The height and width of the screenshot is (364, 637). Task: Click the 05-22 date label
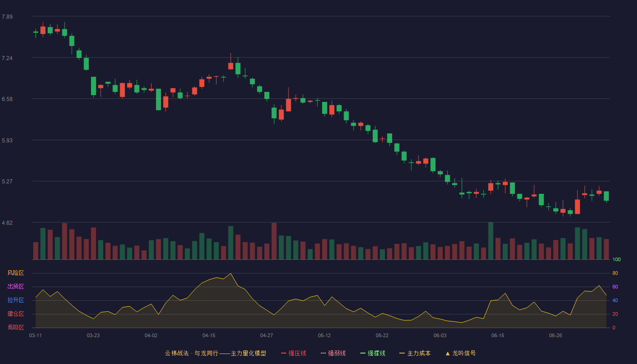382,335
